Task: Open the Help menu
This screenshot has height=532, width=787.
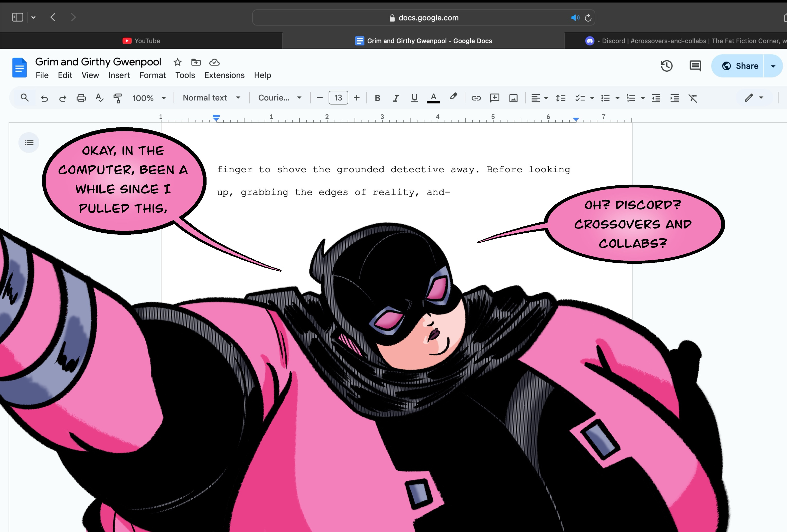Action: click(x=263, y=75)
